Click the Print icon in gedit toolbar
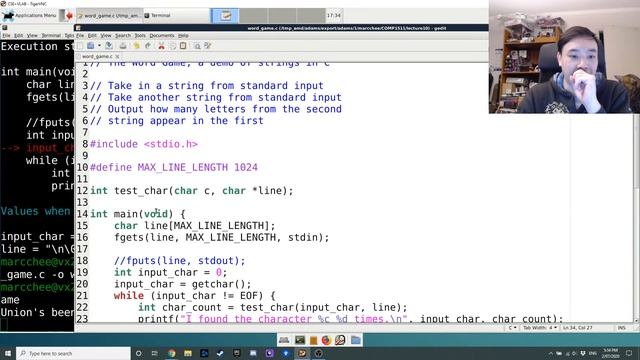 coord(123,46)
